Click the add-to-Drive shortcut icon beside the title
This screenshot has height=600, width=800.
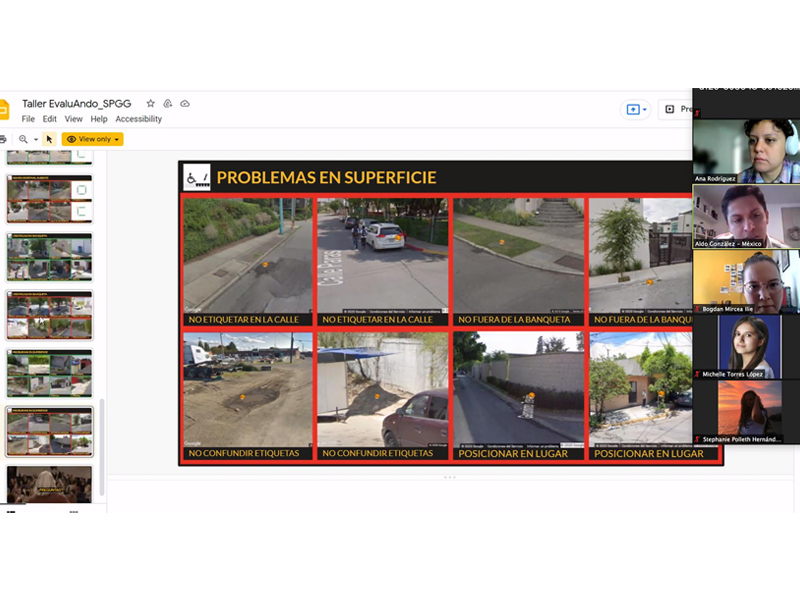pyautogui.click(x=168, y=103)
